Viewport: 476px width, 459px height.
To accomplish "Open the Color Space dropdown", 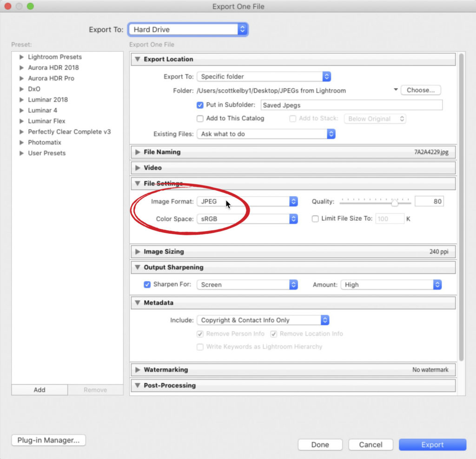I will pos(247,219).
